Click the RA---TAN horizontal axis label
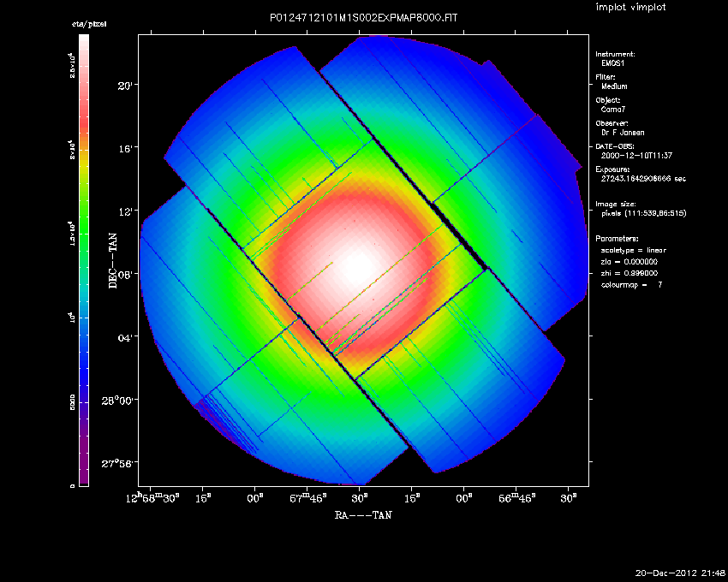 365,514
